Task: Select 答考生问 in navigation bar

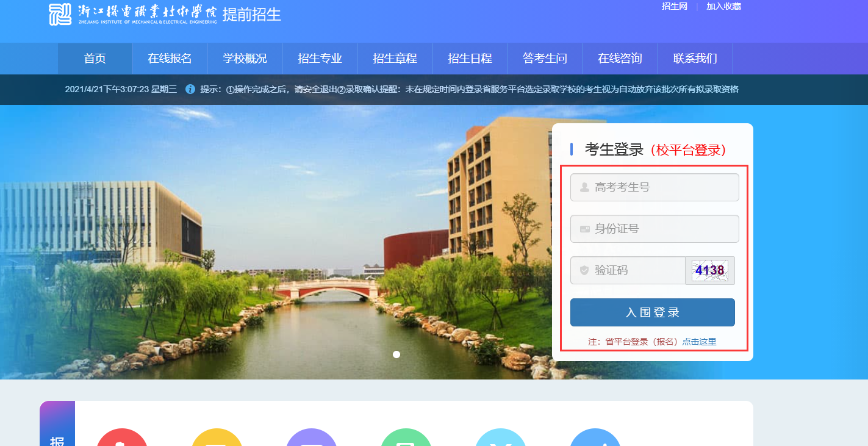Action: (x=545, y=59)
